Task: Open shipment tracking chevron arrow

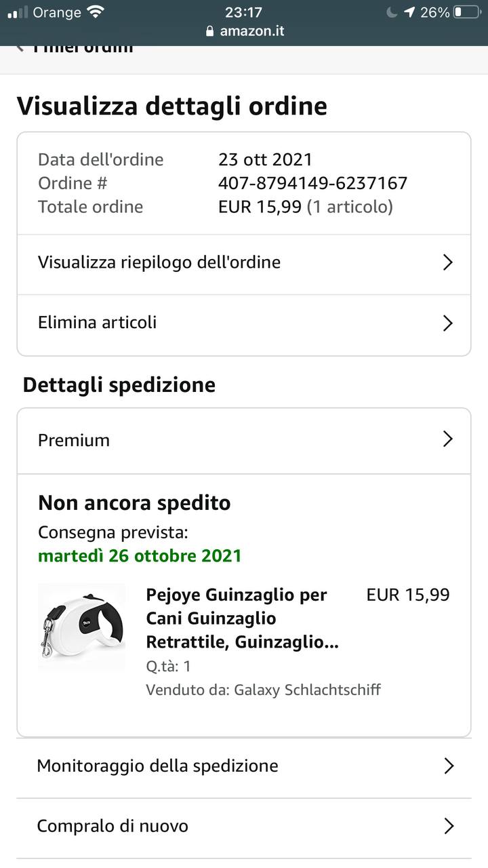Action: point(448,766)
